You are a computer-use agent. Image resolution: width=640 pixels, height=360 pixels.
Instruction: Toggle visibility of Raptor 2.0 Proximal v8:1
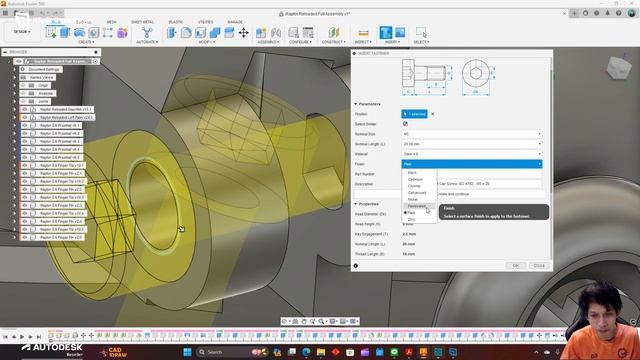tap(24, 125)
